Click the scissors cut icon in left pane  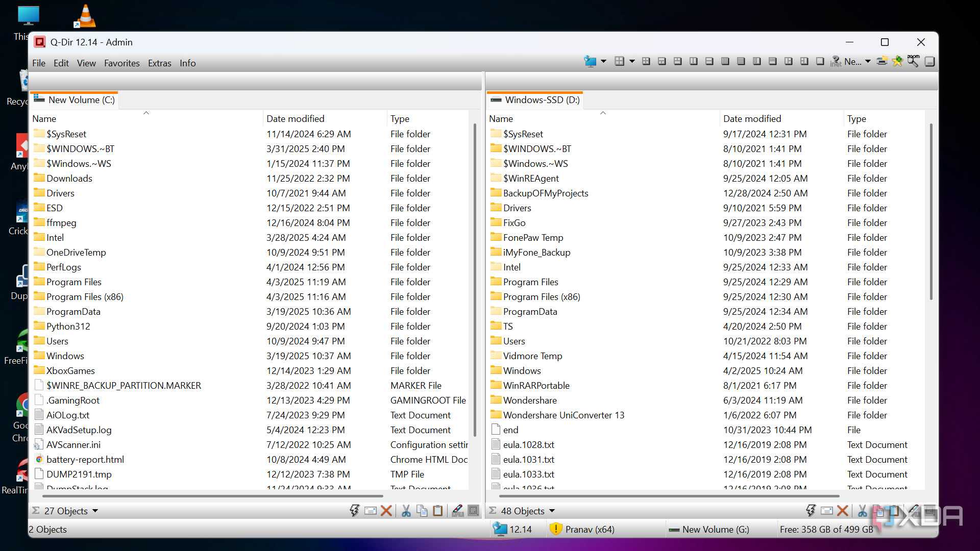[406, 511]
